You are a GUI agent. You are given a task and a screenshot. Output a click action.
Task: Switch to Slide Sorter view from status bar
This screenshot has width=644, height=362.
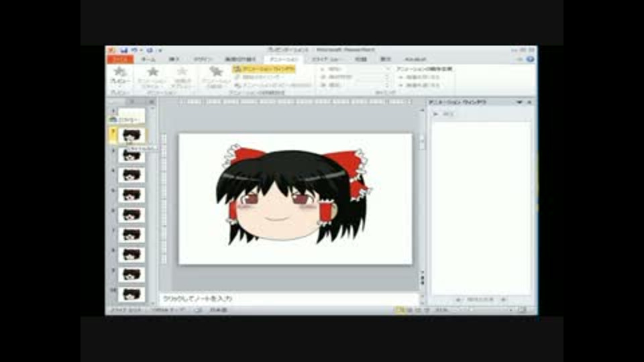coord(409,310)
